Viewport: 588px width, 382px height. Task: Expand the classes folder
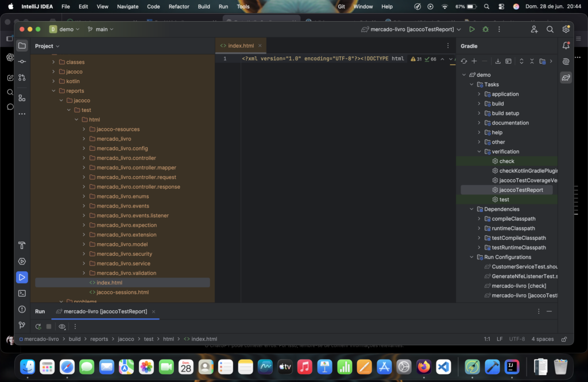tap(53, 62)
